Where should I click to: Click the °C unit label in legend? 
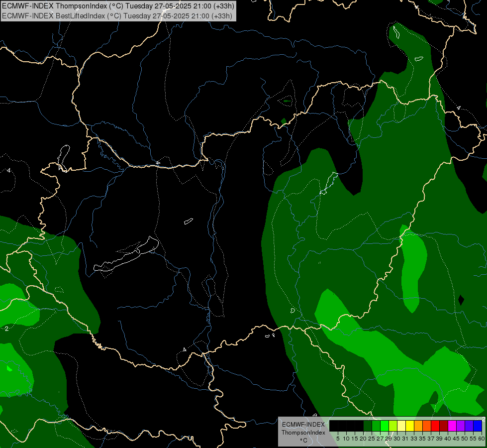[303, 441]
